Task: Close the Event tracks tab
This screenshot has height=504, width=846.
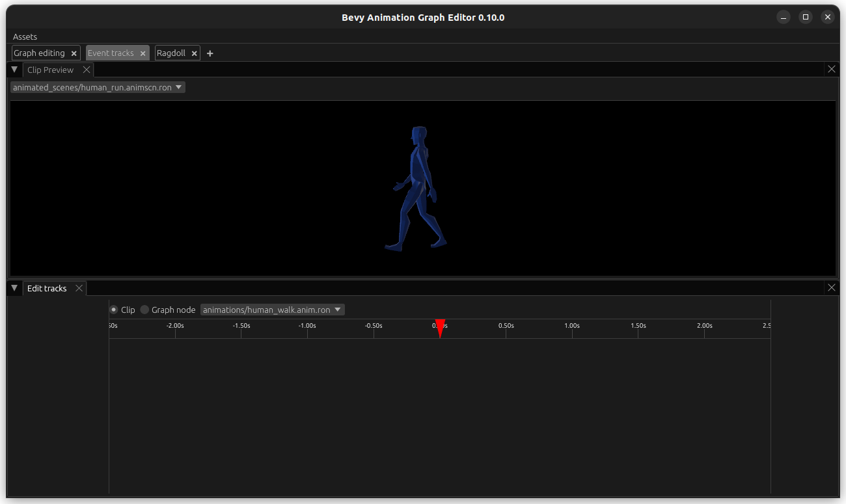Action: [x=143, y=53]
